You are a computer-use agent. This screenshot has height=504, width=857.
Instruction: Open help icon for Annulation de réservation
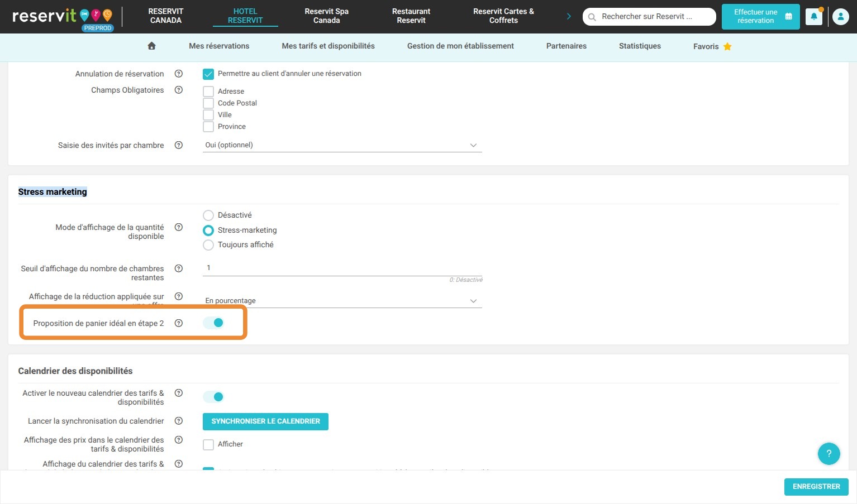point(179,74)
